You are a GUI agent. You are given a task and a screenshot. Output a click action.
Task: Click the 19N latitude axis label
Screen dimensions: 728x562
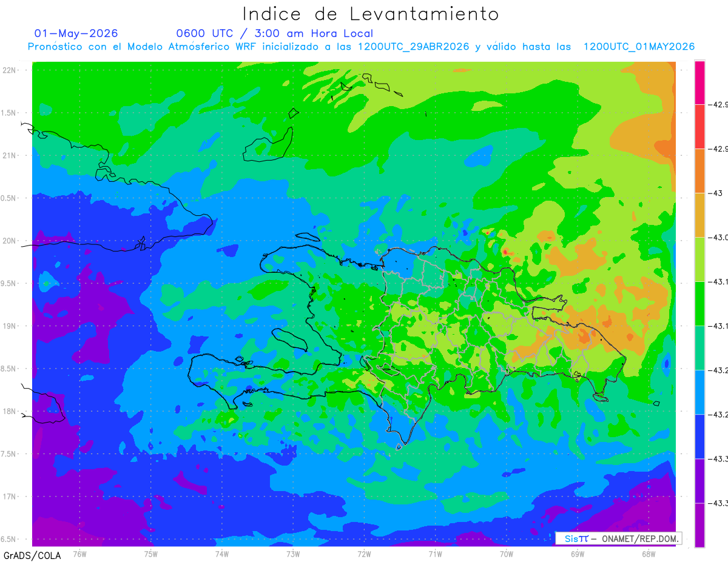(10, 326)
